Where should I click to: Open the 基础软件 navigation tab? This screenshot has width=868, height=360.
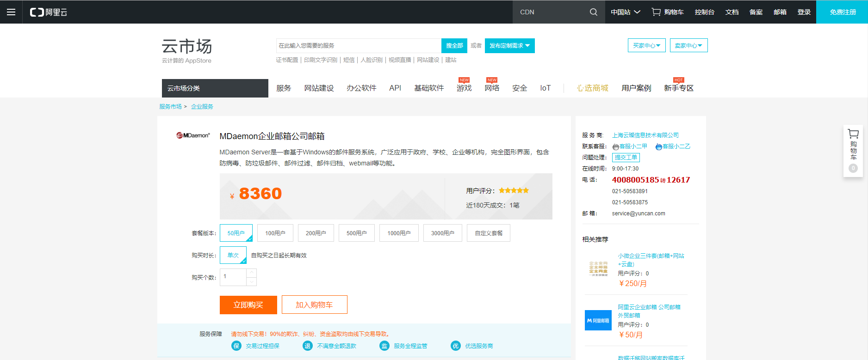click(x=429, y=88)
